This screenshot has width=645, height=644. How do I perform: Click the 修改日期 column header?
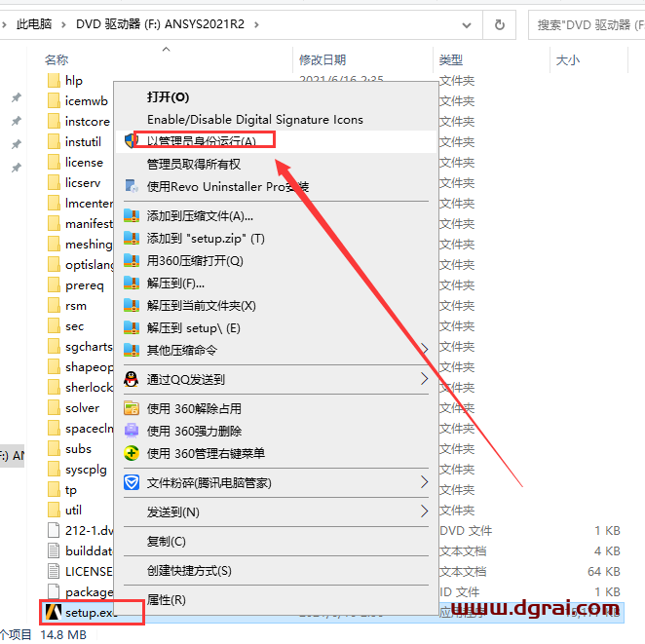click(322, 60)
